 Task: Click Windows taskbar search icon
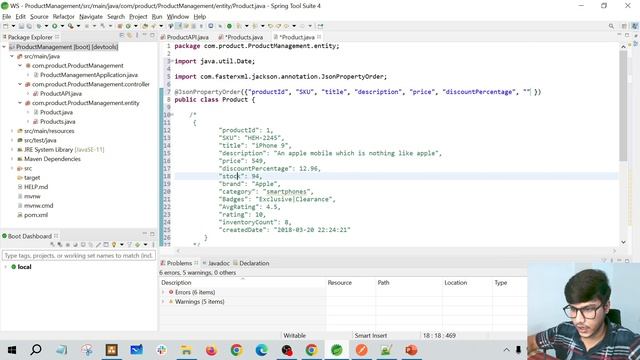[36, 350]
